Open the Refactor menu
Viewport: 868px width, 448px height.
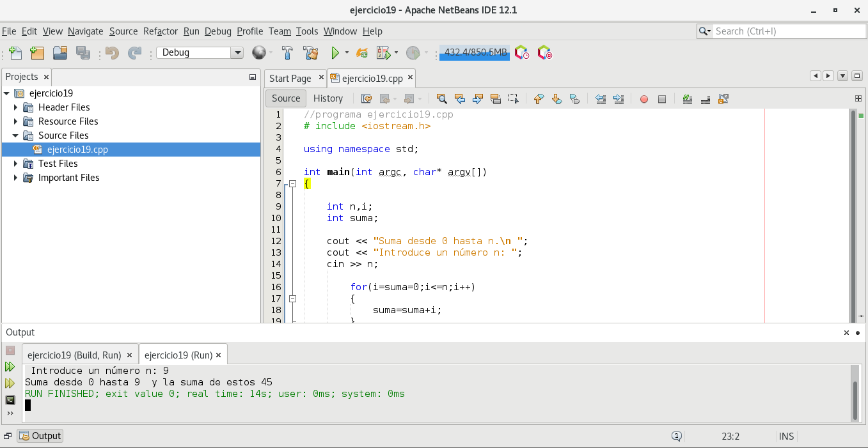pos(161,31)
